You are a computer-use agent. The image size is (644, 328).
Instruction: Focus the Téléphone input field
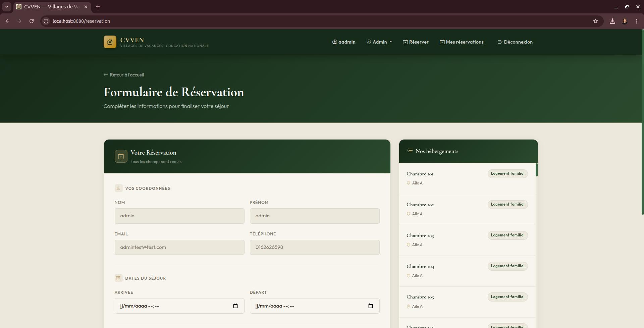pyautogui.click(x=315, y=247)
